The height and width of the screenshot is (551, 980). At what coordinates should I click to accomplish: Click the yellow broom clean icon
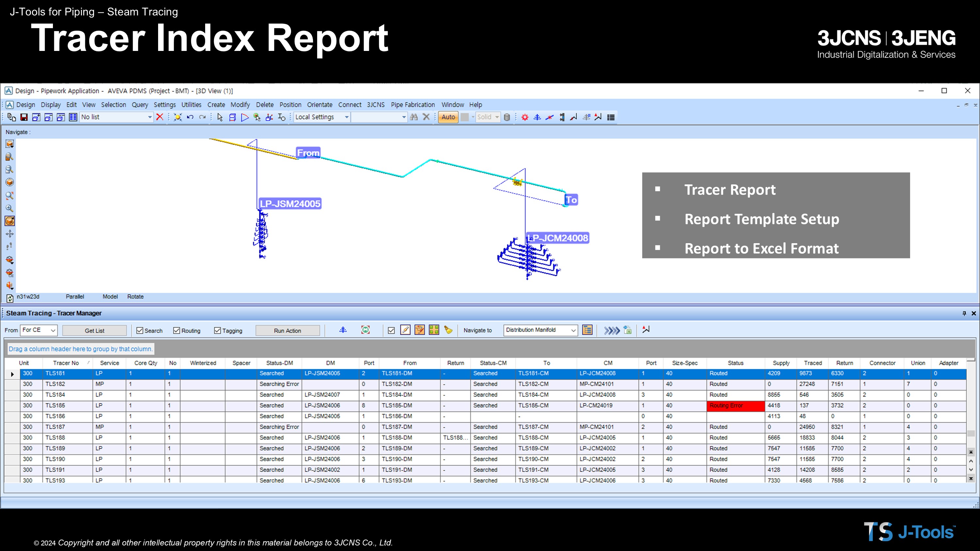(x=448, y=330)
